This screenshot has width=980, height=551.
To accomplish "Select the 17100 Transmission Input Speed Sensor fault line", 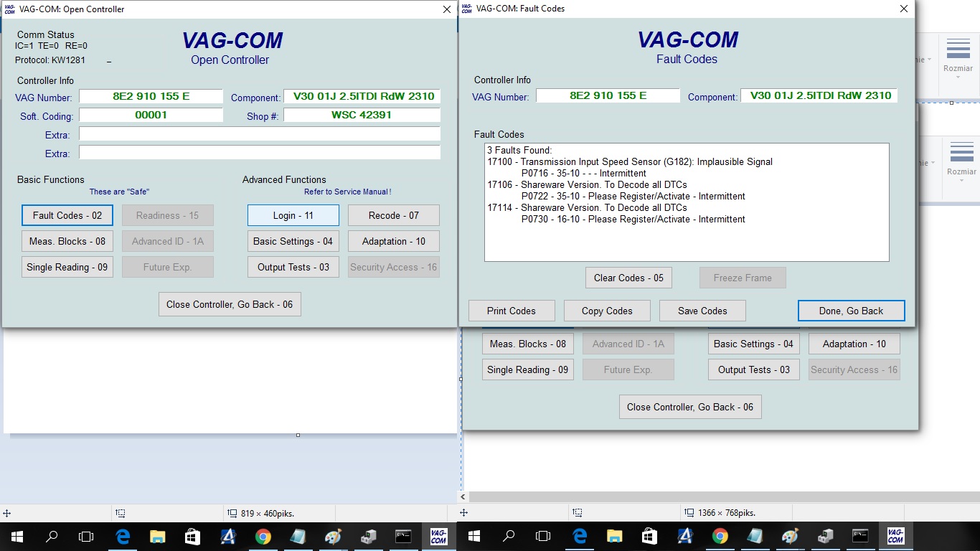I will [629, 162].
